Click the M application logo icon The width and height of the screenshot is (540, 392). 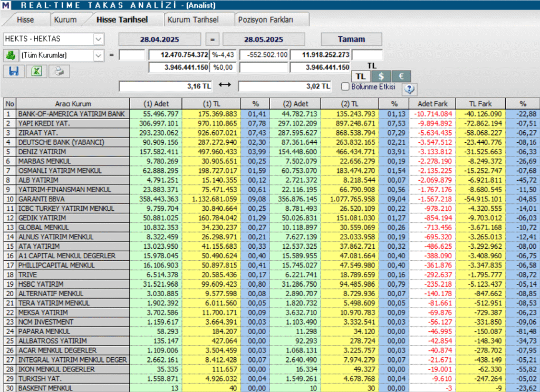point(5,5)
